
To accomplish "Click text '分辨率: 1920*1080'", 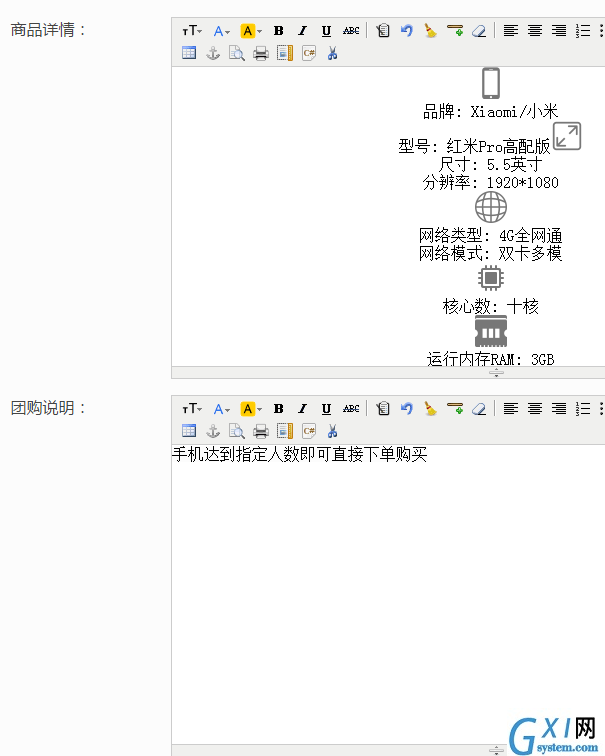I will coord(491,183).
